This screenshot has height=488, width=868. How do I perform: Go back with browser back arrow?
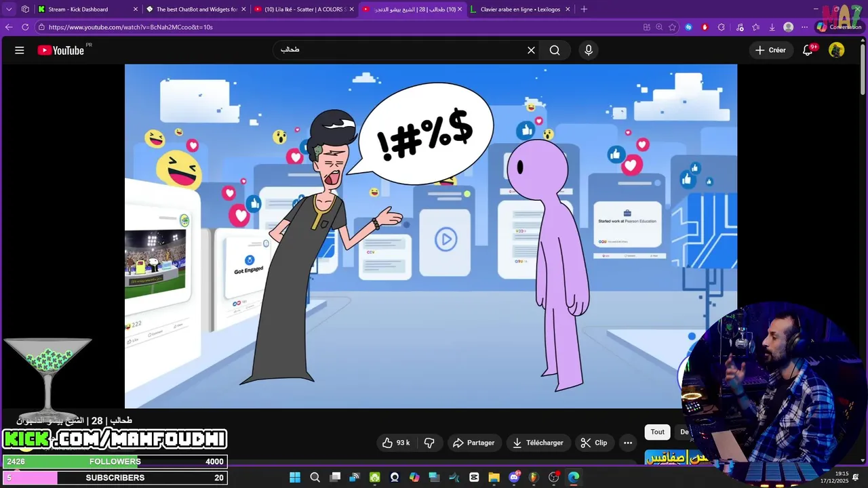click(x=9, y=27)
